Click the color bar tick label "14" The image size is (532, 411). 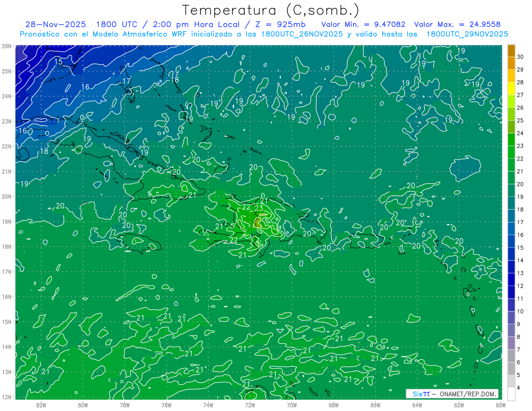[x=520, y=260]
